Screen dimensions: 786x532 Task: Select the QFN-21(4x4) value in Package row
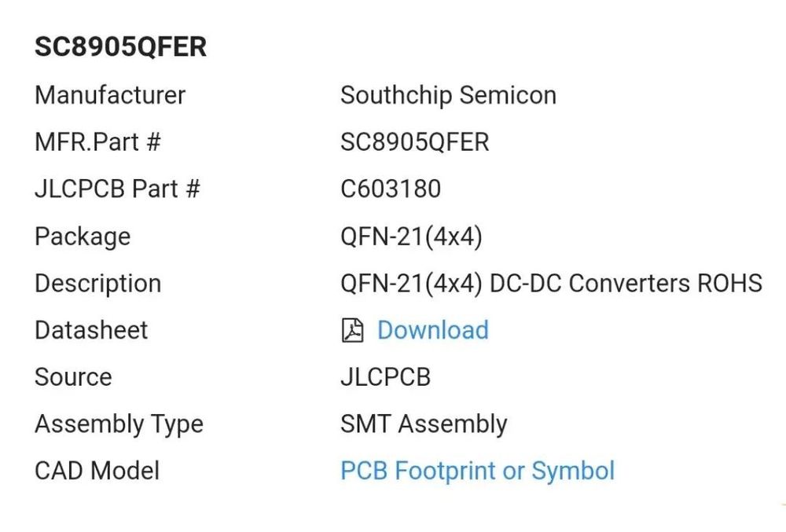(x=411, y=237)
